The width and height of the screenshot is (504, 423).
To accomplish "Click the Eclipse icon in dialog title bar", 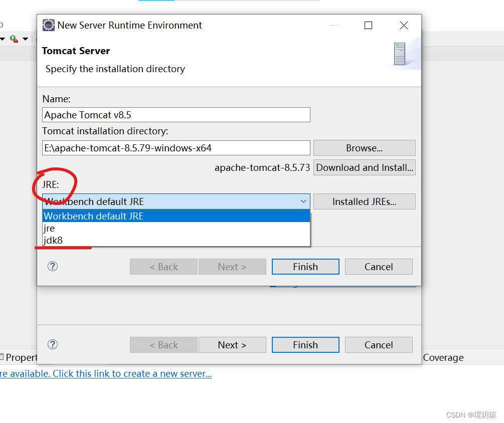I will 49,25.
